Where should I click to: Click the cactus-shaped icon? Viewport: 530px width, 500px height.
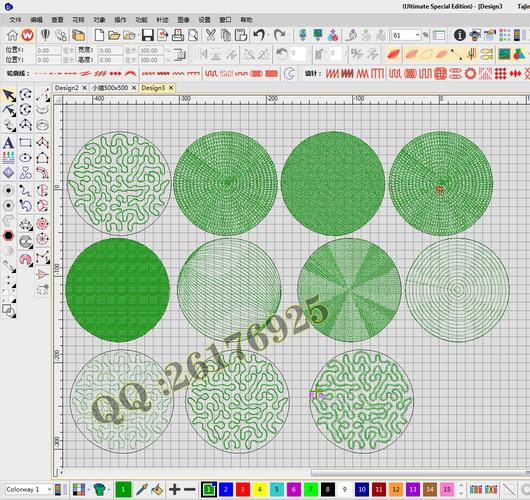pos(472,54)
